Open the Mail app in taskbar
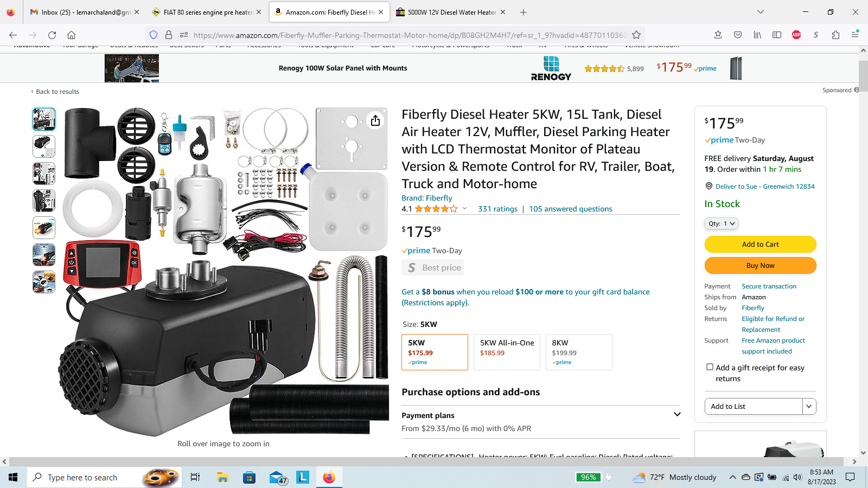The height and width of the screenshot is (488, 868). (x=278, y=477)
